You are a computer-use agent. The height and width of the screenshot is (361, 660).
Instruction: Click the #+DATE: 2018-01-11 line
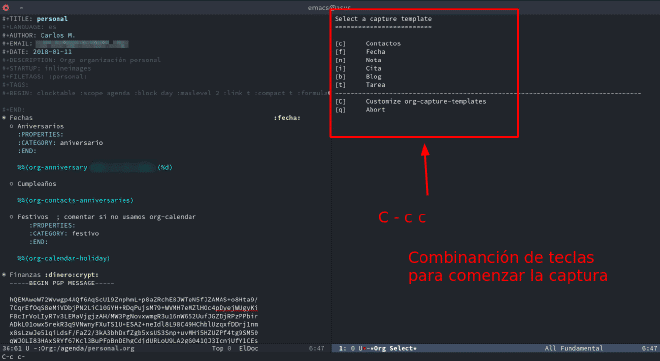[x=37, y=52]
